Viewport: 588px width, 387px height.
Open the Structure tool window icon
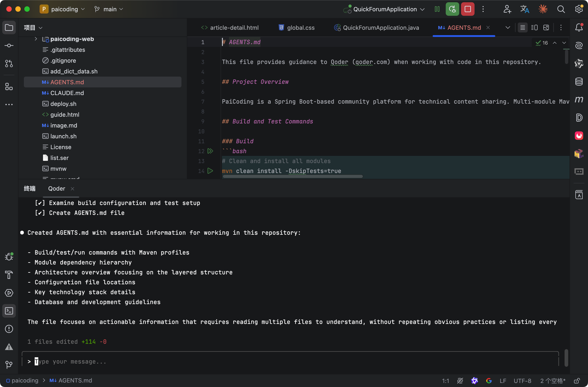9,87
